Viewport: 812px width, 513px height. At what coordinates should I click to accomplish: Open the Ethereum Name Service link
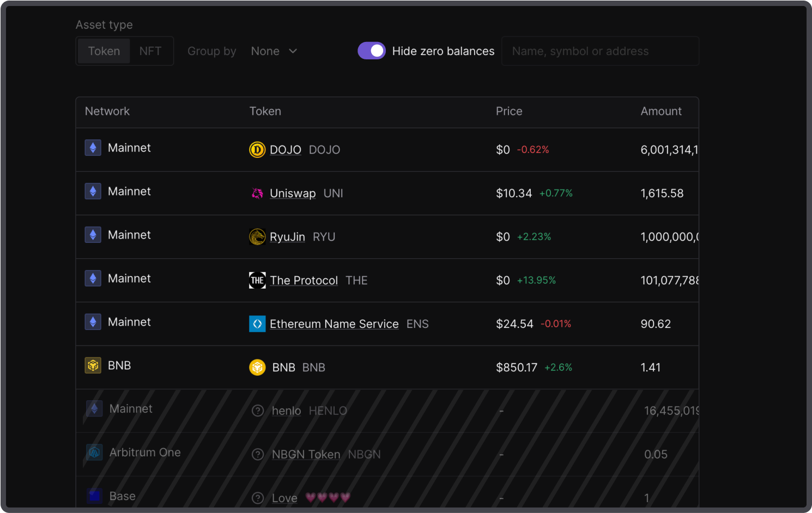[334, 324]
